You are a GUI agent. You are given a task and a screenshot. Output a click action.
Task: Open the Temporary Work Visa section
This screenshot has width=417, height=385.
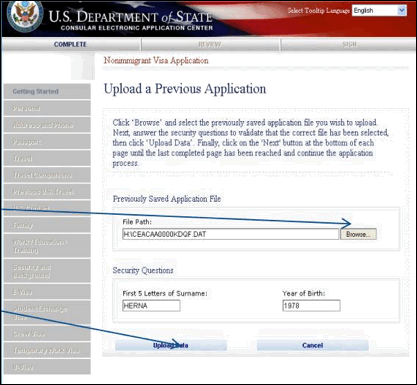47,350
